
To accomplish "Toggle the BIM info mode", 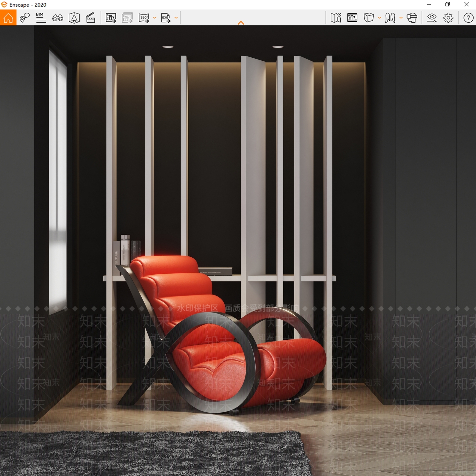I will [x=41, y=18].
